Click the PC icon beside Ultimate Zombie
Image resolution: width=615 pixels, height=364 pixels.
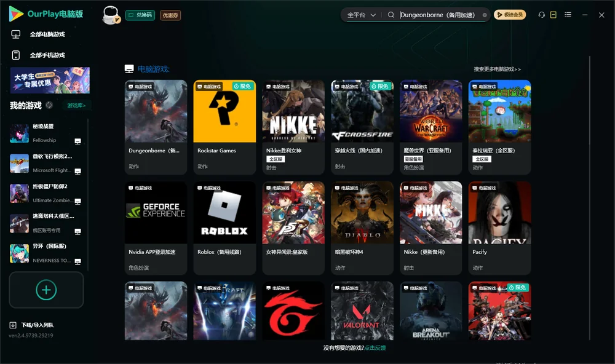[77, 201]
